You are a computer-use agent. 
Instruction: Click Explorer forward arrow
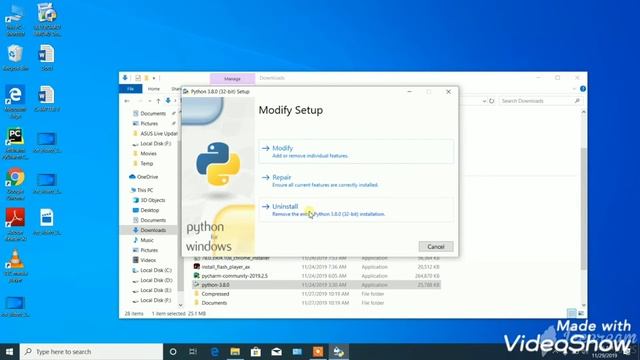(140, 101)
